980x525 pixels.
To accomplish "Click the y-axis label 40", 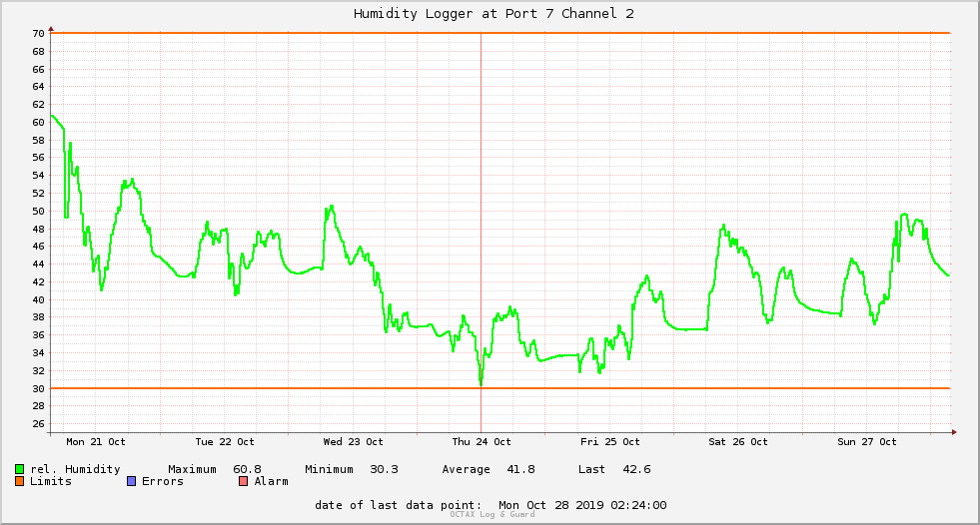I will pos(39,299).
